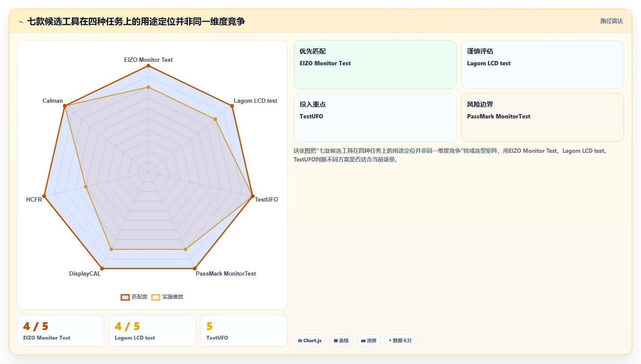Click the 实施难度 data point on PassMark axis
Viewport: 641px width, 364px height.
click(186, 249)
